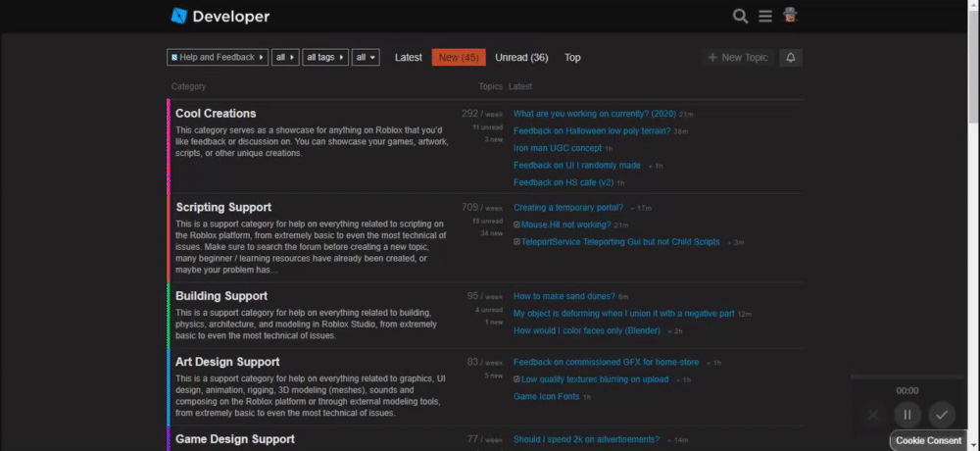Open the 'Game Icon Fonts' topic
Image resolution: width=980 pixels, height=451 pixels.
click(x=546, y=396)
